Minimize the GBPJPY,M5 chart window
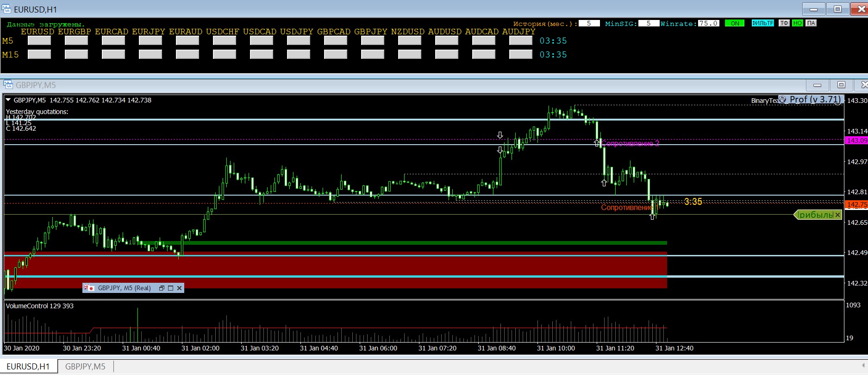The width and height of the screenshot is (868, 375). coord(818,85)
